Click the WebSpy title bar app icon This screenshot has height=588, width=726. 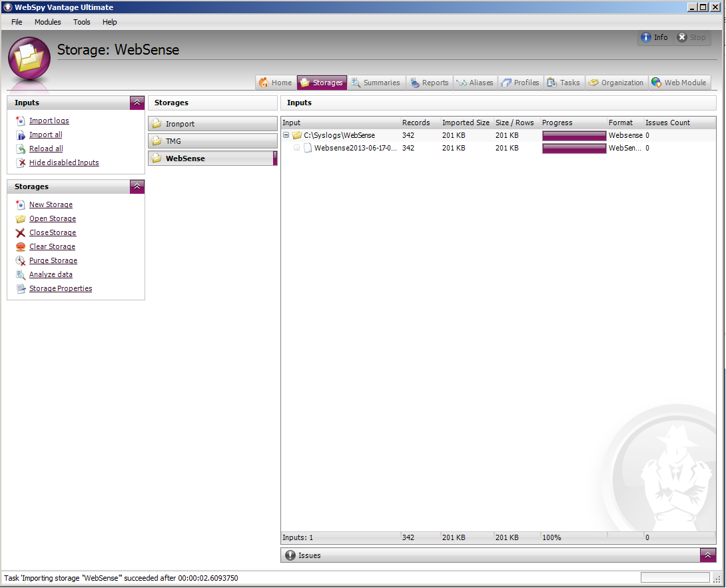[8, 7]
